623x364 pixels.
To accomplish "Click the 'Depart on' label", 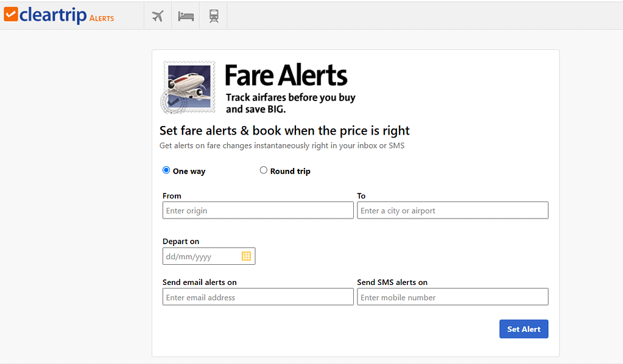I will (181, 241).
